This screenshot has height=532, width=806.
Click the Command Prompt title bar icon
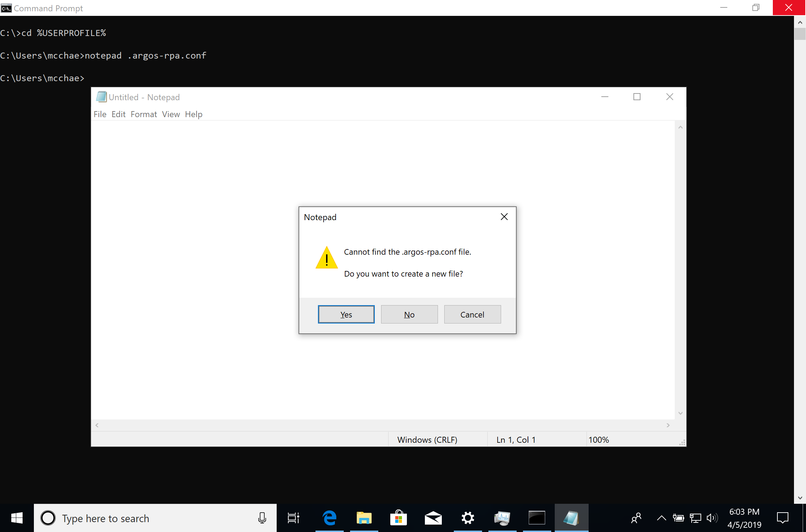pyautogui.click(x=6, y=8)
